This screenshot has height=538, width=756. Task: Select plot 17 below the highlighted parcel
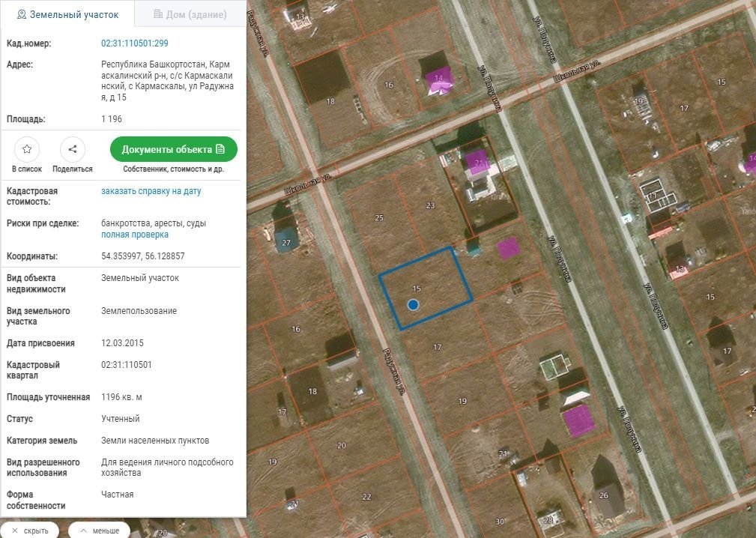point(438,347)
